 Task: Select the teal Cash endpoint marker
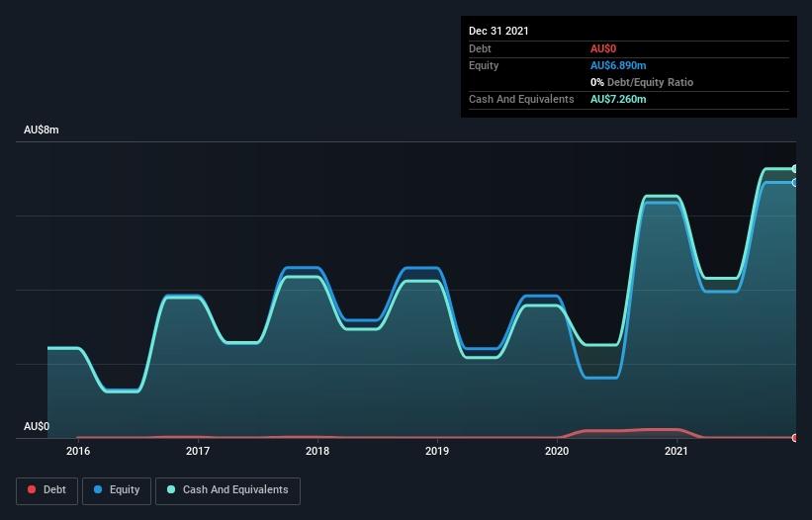[795, 169]
